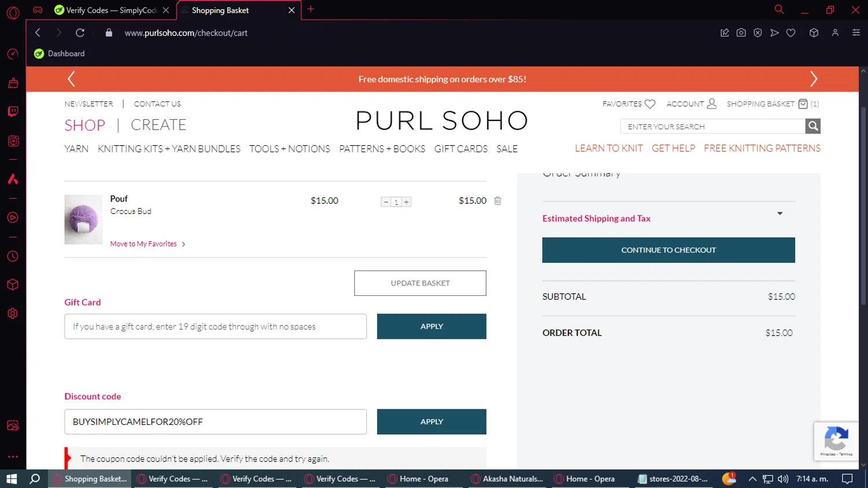Viewport: 868px width, 488px height.
Task: Submit site search magnifier button
Action: point(812,126)
